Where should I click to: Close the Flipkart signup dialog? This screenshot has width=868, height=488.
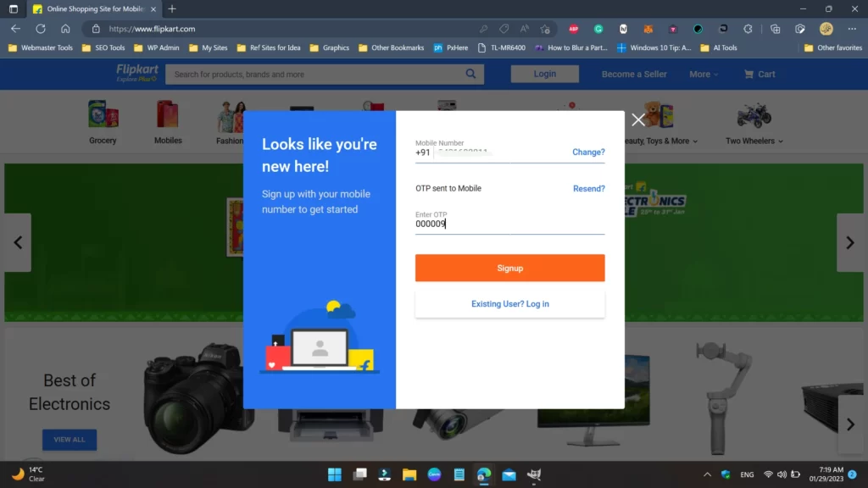637,119
